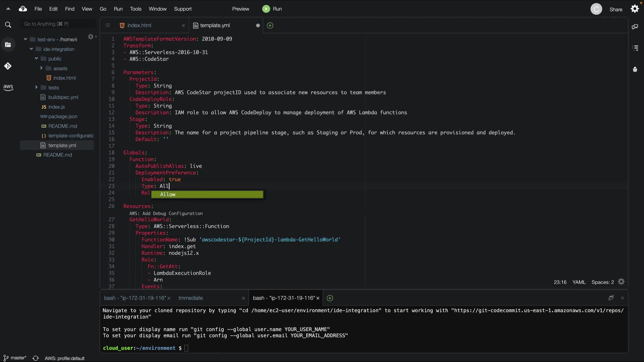Screen dimensions: 644x362
Task: Click the Share button
Action: click(x=615, y=9)
